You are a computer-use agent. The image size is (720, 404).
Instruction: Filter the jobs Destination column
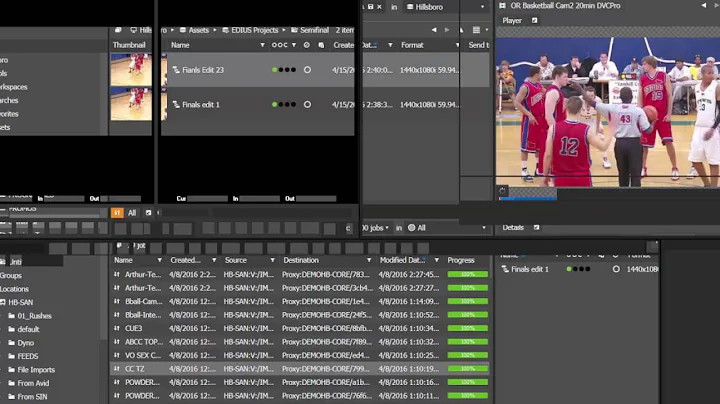point(369,260)
